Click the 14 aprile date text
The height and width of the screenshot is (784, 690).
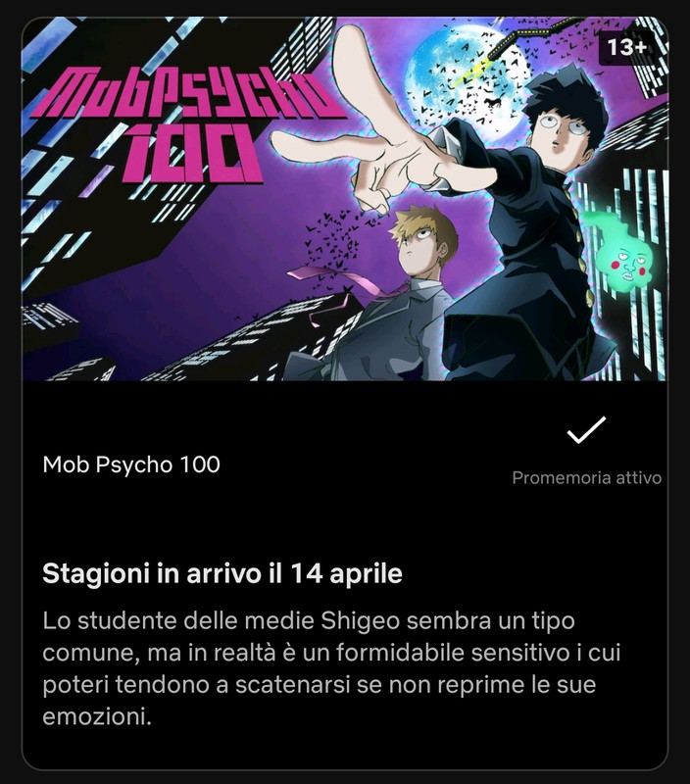coord(346,573)
